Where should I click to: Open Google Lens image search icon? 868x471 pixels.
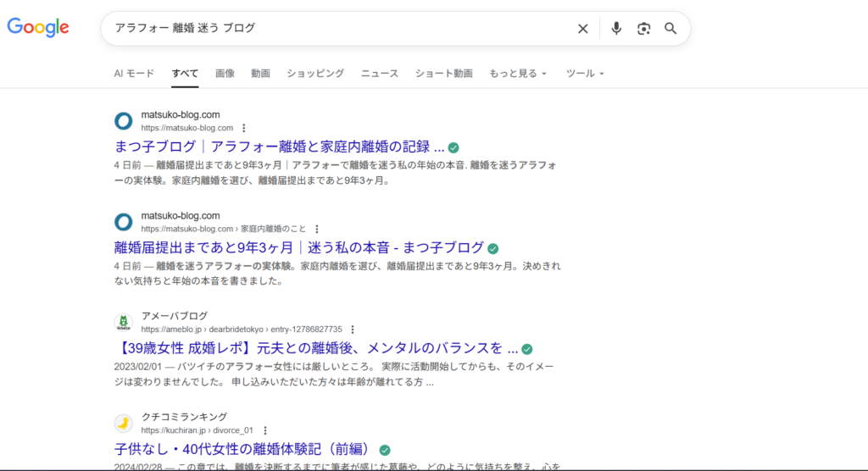(x=643, y=29)
